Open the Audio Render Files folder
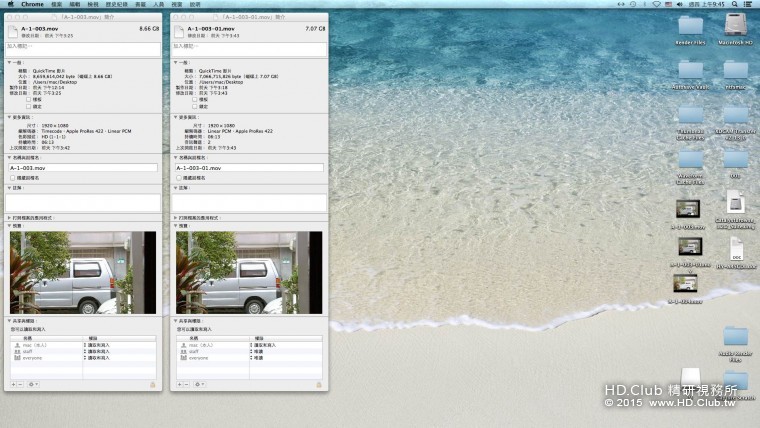 [735, 337]
